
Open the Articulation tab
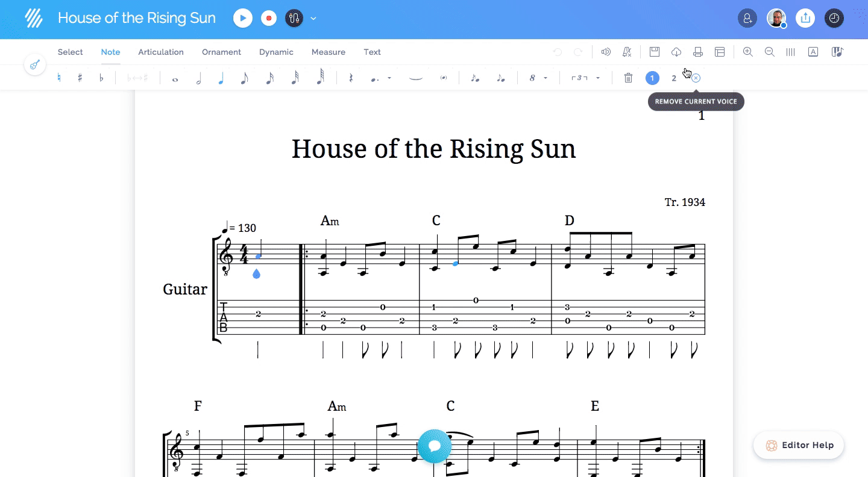pyautogui.click(x=161, y=52)
